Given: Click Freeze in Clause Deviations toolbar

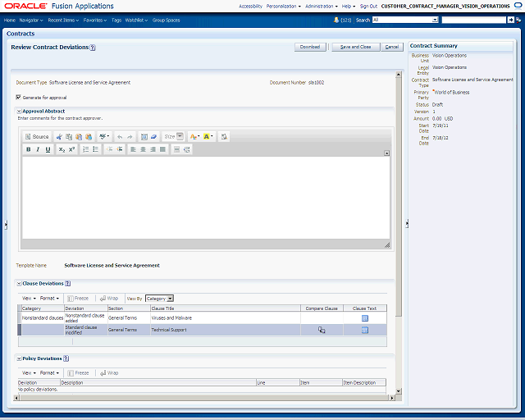Looking at the screenshot, I should coord(78,298).
